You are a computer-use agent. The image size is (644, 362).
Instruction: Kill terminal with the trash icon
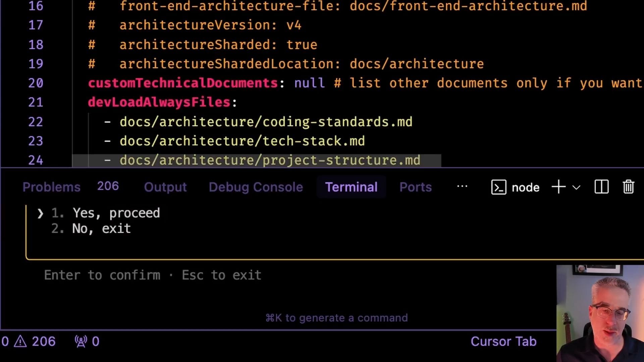(x=628, y=187)
